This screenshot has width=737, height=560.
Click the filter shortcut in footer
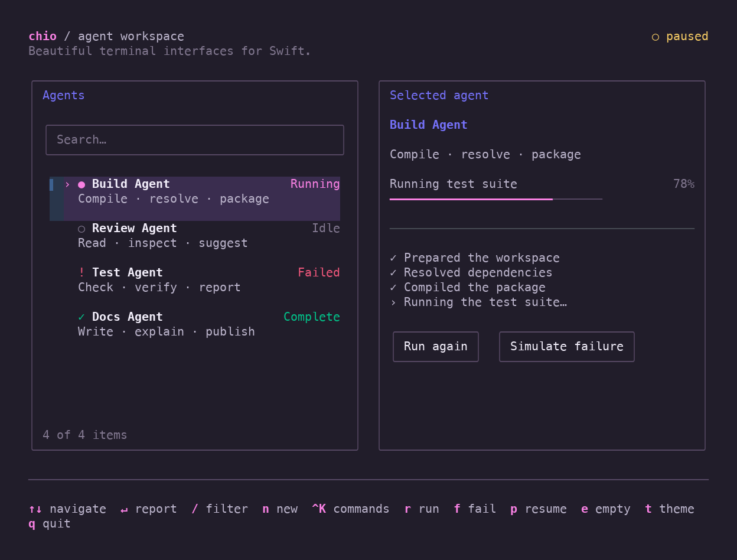click(220, 509)
